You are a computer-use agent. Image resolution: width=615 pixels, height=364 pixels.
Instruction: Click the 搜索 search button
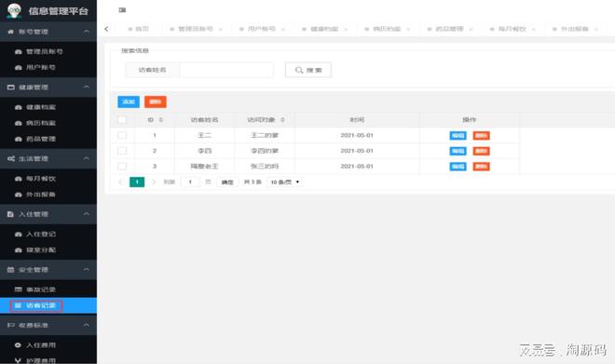tap(307, 70)
